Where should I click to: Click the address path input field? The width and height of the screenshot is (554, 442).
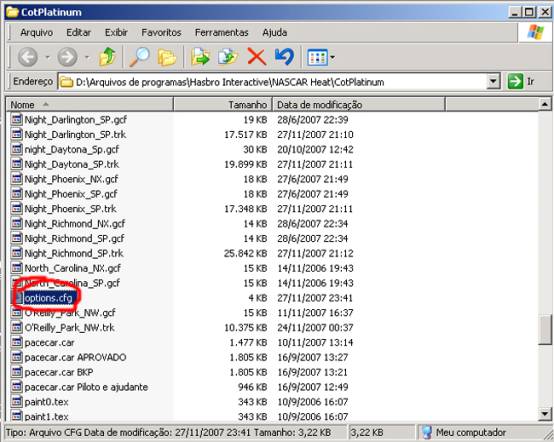click(x=272, y=82)
